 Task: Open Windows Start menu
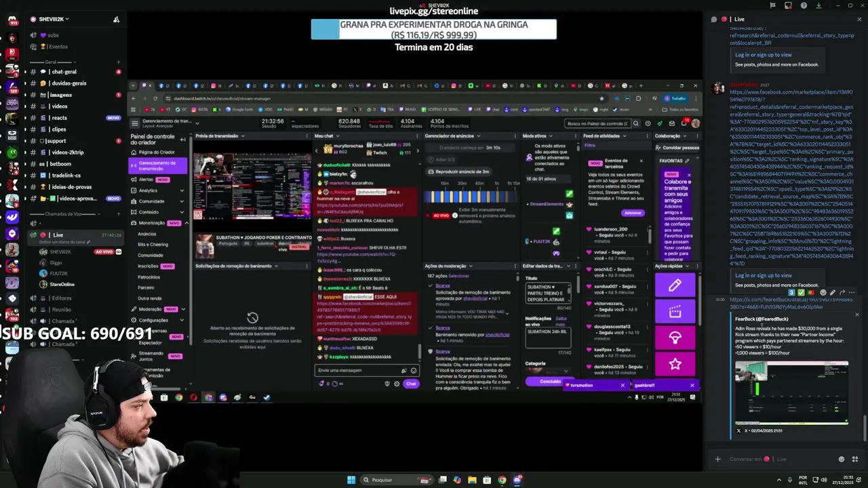(x=351, y=480)
